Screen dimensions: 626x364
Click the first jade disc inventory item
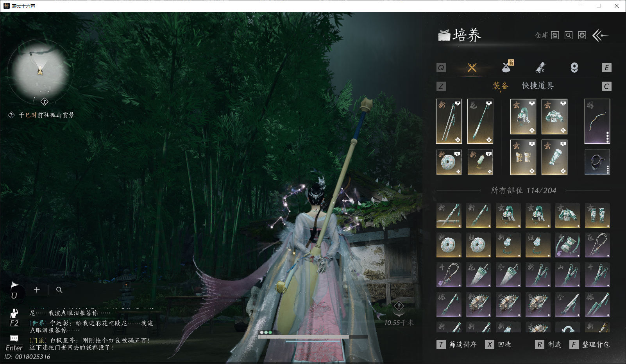click(449, 245)
